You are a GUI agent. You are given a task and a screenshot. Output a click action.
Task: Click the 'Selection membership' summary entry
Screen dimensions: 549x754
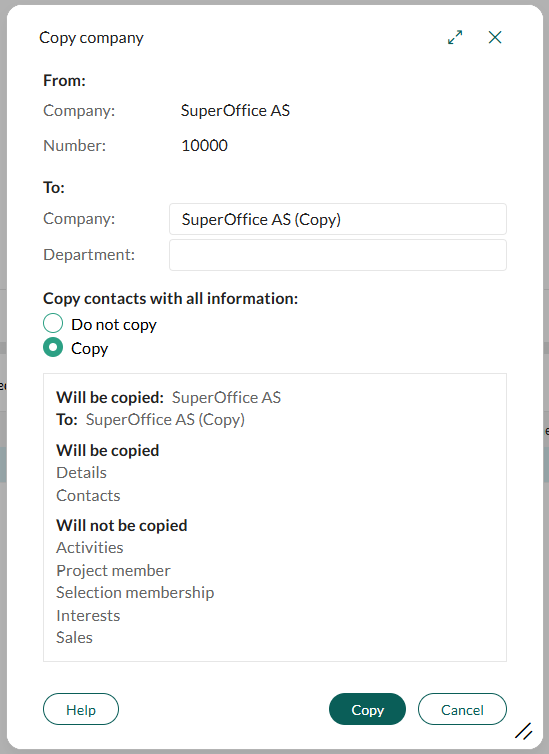(x=135, y=593)
